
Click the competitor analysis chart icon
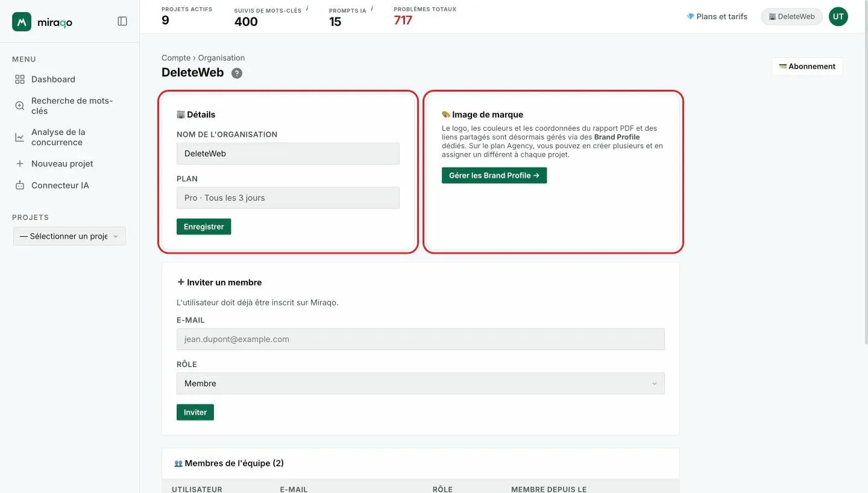(20, 137)
